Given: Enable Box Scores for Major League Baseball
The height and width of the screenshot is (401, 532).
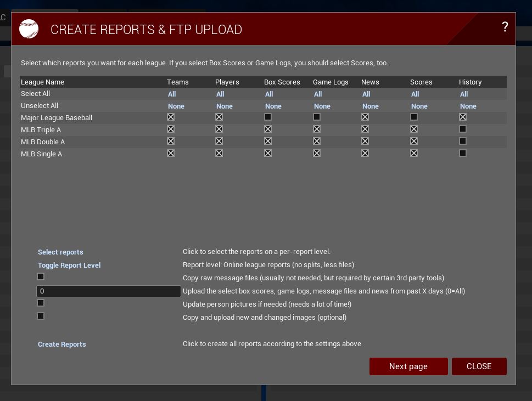Looking at the screenshot, I should point(268,117).
